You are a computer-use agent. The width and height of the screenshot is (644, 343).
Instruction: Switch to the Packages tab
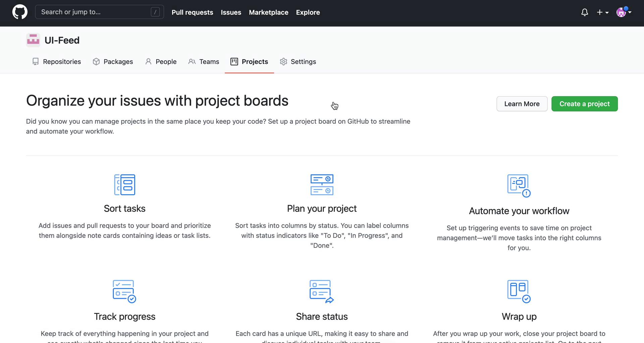click(113, 62)
